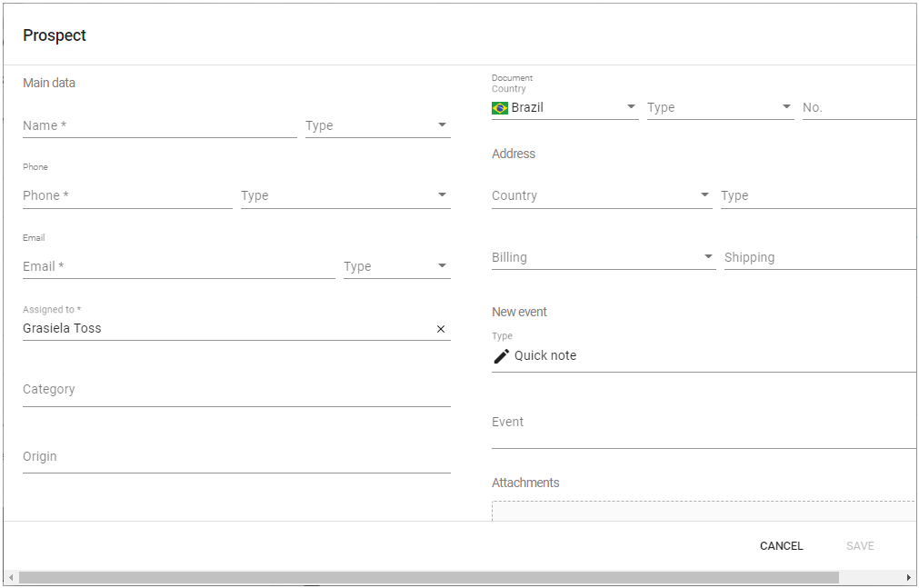Click the horizontal scrollbar thumb
The width and height of the screenshot is (919, 588).
point(428,578)
